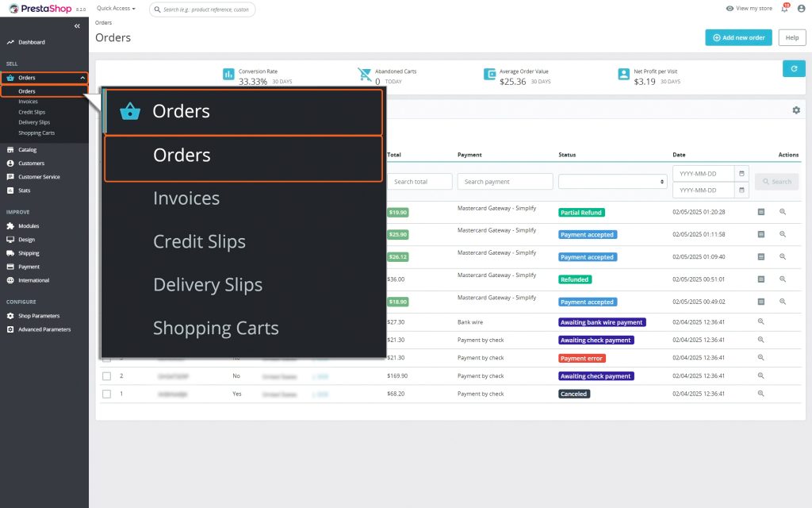Click the Payment error status badge
This screenshot has width=812, height=508.
pyautogui.click(x=581, y=358)
